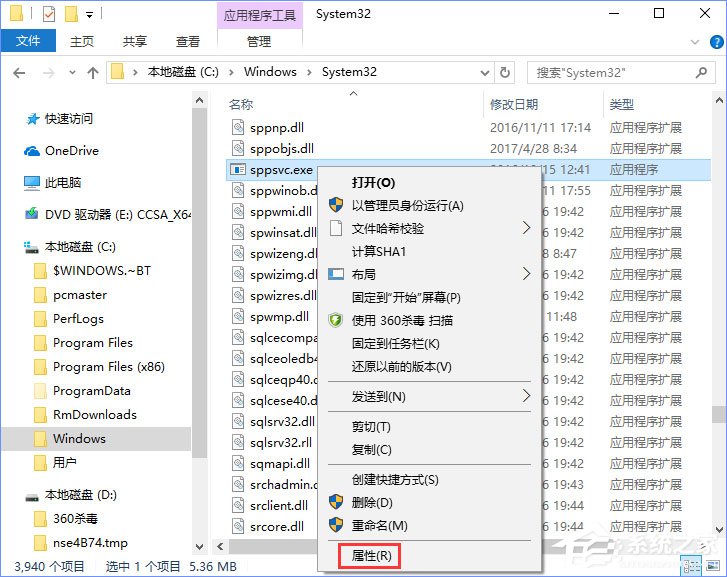The height and width of the screenshot is (577, 727).
Task: Select 还原以前的版本(V)
Action: tap(429, 367)
